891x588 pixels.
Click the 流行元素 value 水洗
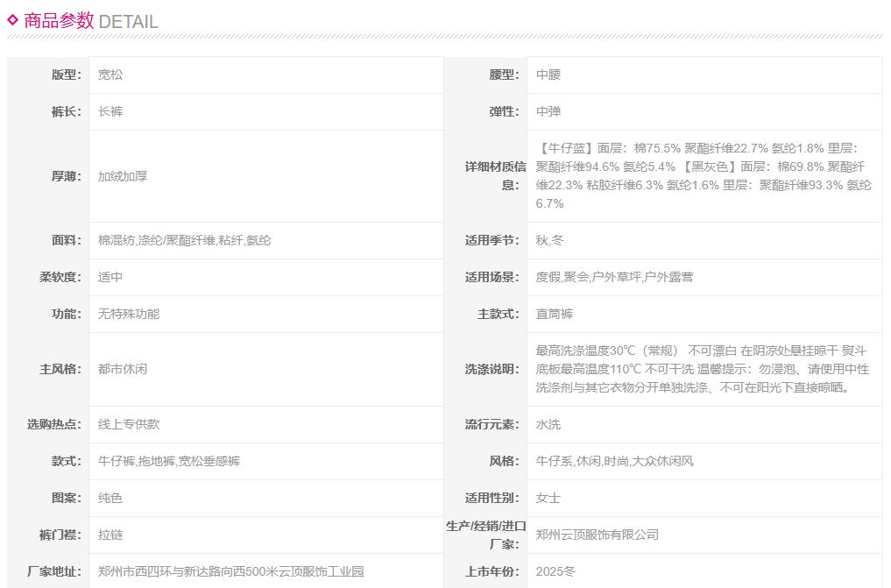tap(548, 424)
